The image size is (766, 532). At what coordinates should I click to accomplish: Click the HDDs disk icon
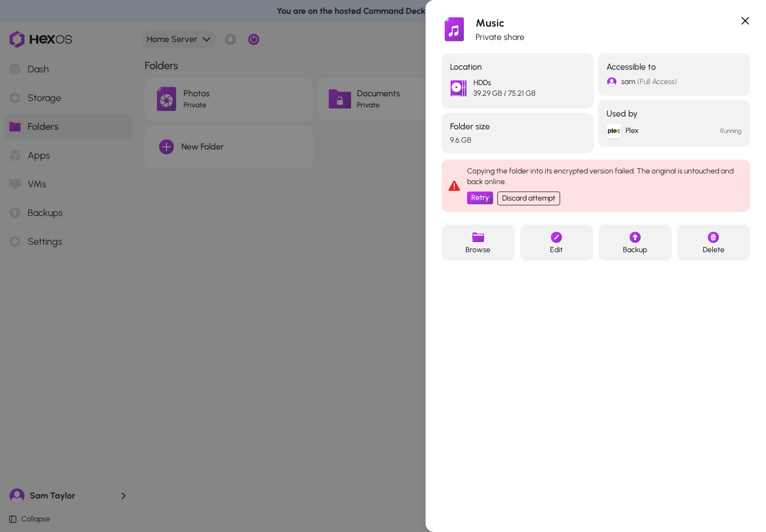click(x=459, y=88)
